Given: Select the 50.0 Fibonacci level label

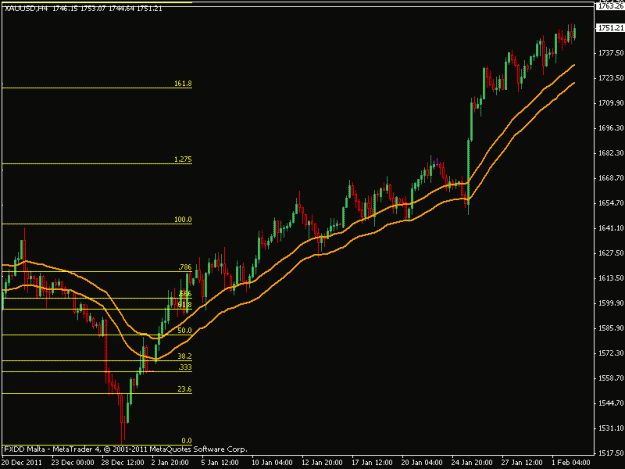Looking at the screenshot, I should pyautogui.click(x=185, y=330).
